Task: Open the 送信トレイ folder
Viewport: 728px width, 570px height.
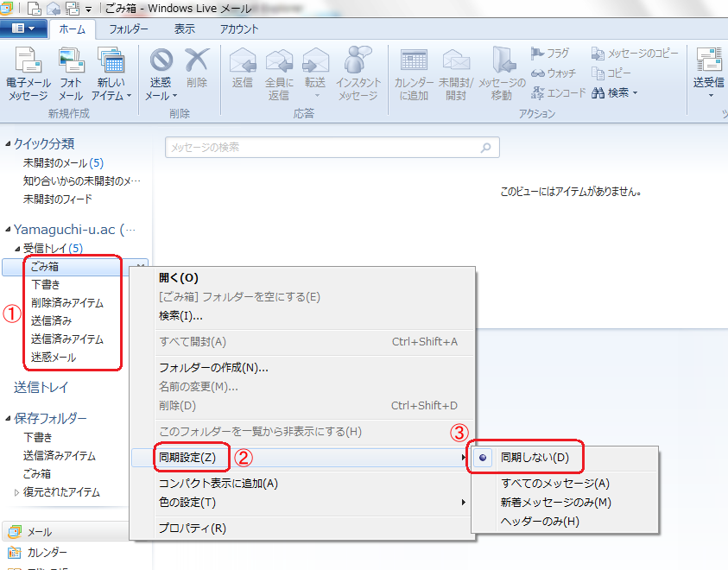Action: tap(41, 387)
